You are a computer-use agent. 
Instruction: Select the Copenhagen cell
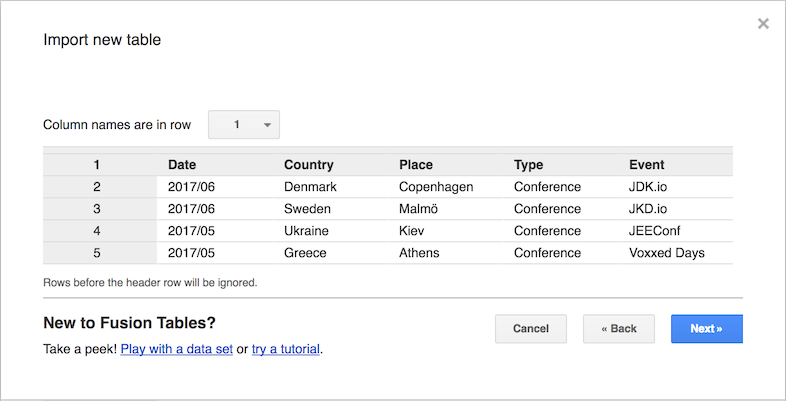pyautogui.click(x=436, y=187)
